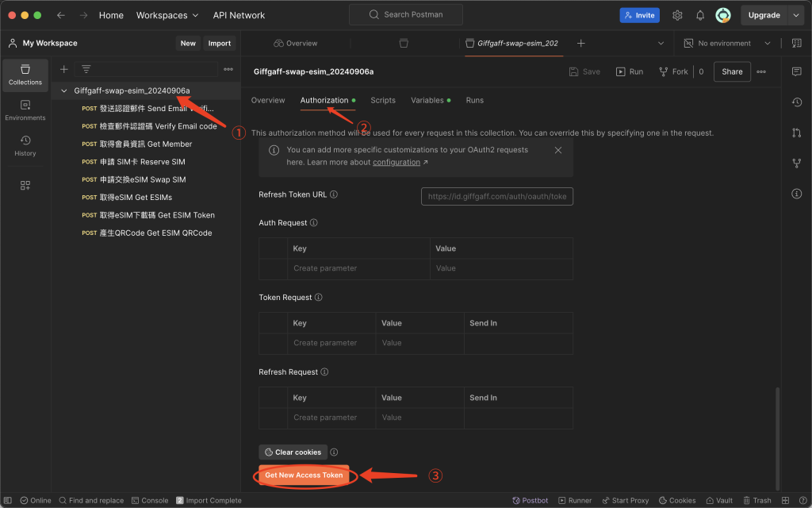Fork the collection
The width and height of the screenshot is (812, 508).
[673, 71]
